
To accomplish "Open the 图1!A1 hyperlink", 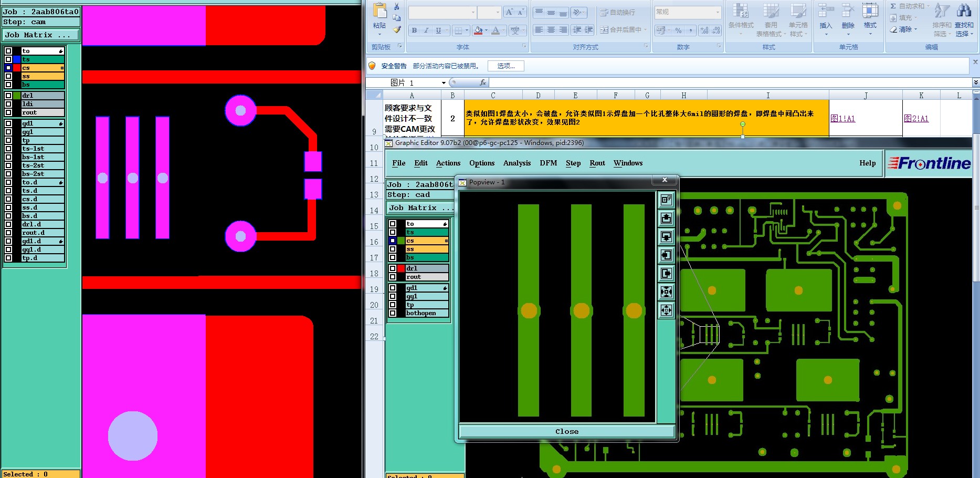I will (x=843, y=119).
